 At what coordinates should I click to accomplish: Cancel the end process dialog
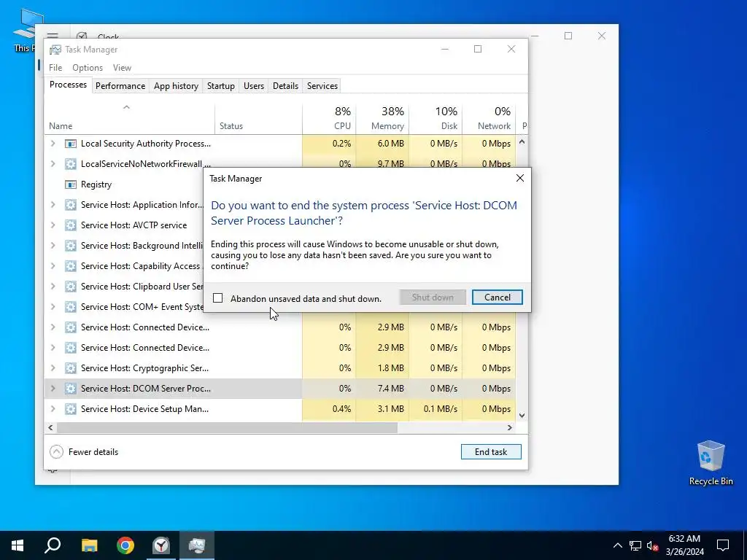click(497, 297)
